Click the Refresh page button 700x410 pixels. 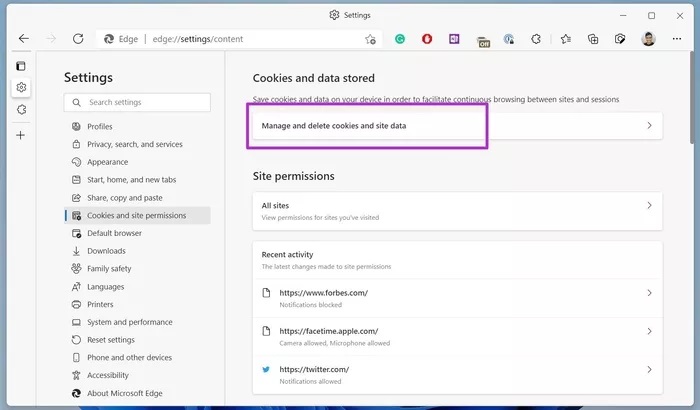click(x=78, y=39)
